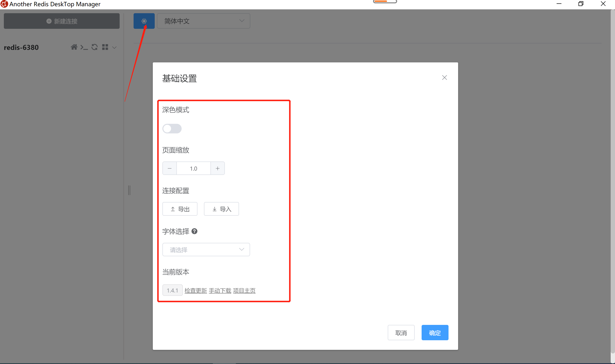This screenshot has width=615, height=364.
Task: Expand redis-6380 connection chevron
Action: pyautogui.click(x=114, y=48)
